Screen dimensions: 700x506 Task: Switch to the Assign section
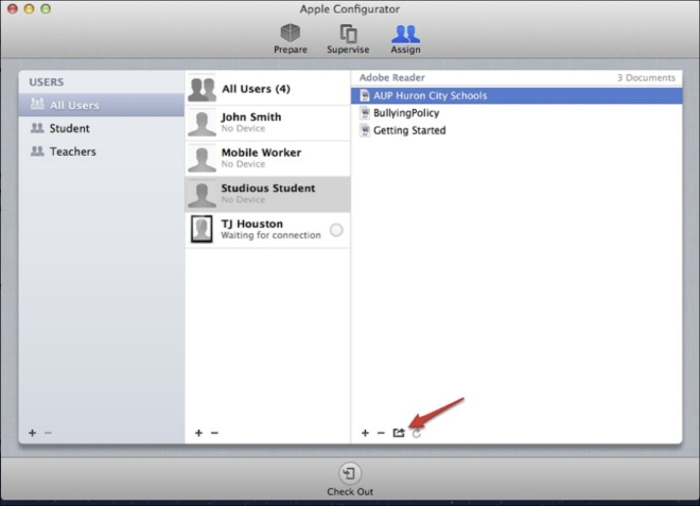pos(405,39)
